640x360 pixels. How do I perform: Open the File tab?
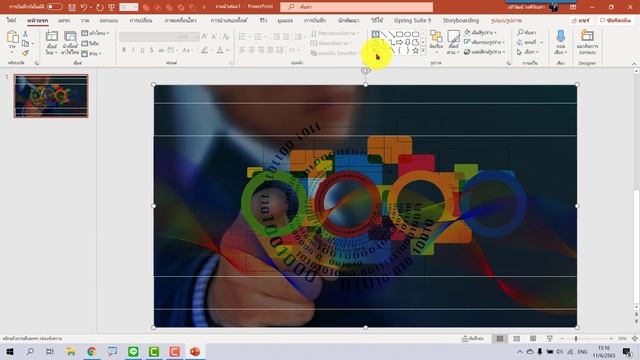(11, 20)
